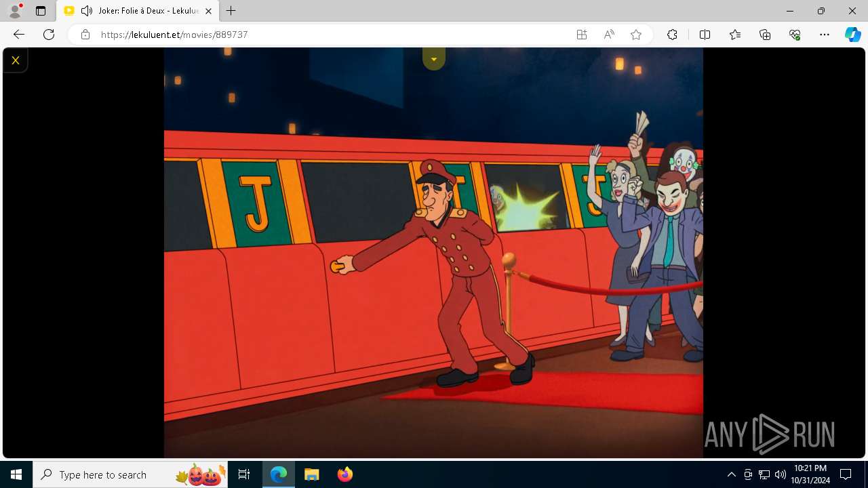This screenshot has width=868, height=488.
Task: View site information lock icon
Action: pyautogui.click(x=85, y=35)
